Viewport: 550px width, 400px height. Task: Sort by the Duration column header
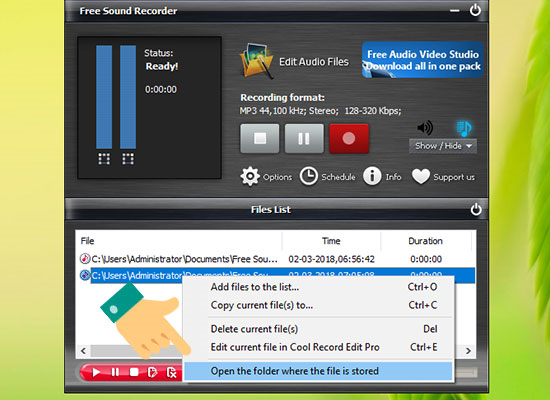tap(425, 241)
